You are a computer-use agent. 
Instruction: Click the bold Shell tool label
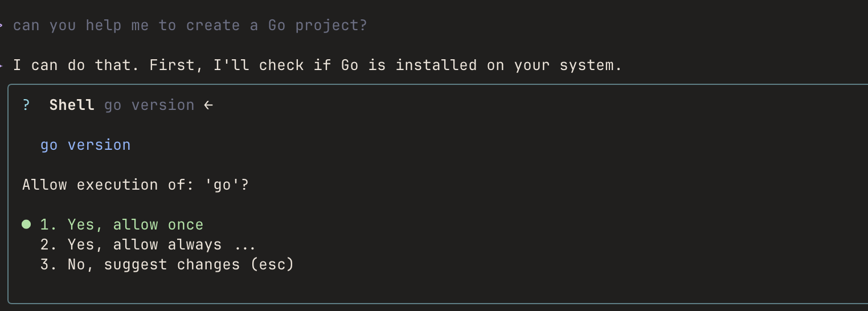(72, 105)
